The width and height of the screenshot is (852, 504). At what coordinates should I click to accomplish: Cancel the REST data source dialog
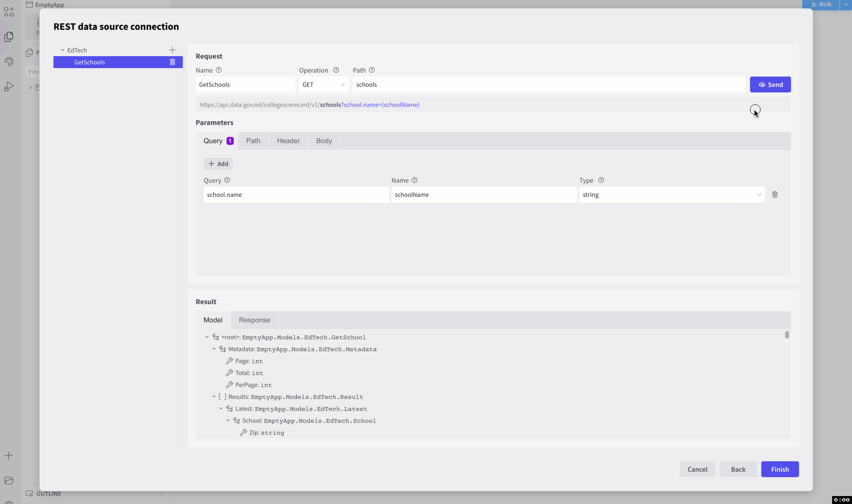click(x=697, y=469)
